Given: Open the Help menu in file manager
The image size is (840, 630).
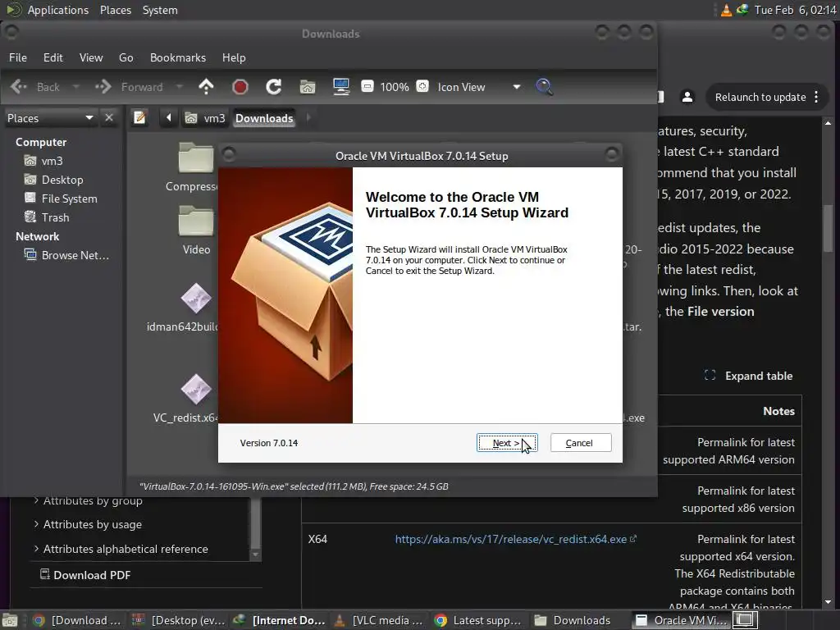Looking at the screenshot, I should pyautogui.click(x=234, y=57).
